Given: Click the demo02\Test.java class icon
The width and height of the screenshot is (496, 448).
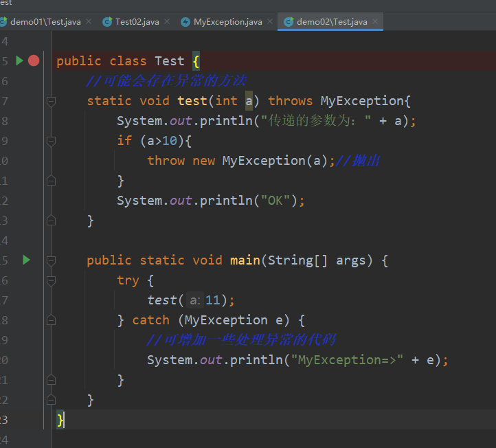Looking at the screenshot, I should pyautogui.click(x=289, y=22).
